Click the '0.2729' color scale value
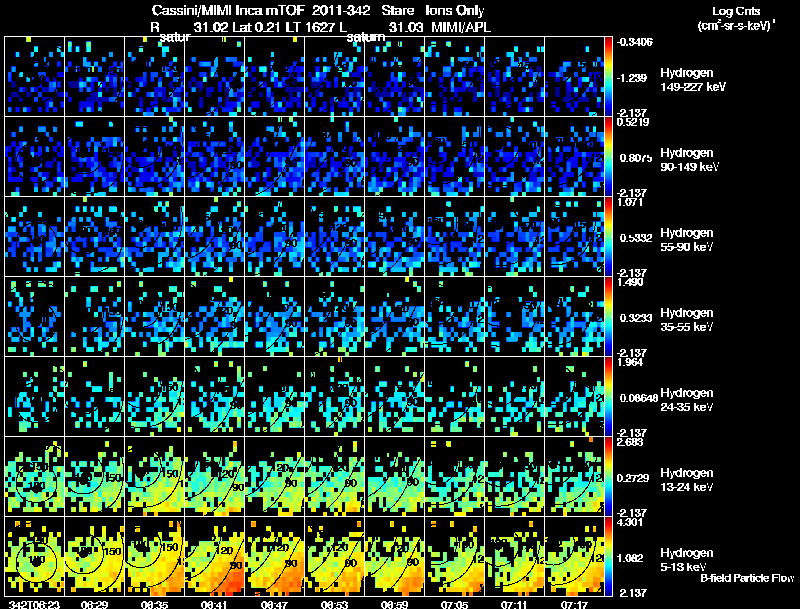 (634, 478)
